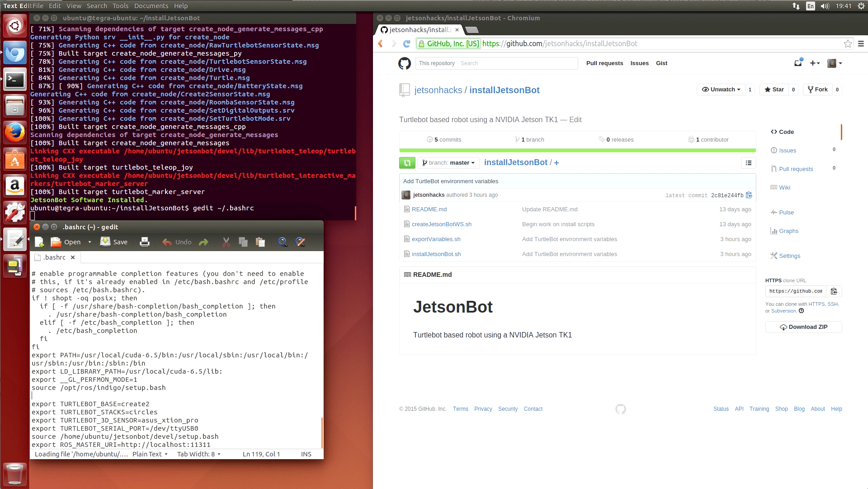Click the GitHub repository search field
This screenshot has height=489, width=868.
[497, 63]
